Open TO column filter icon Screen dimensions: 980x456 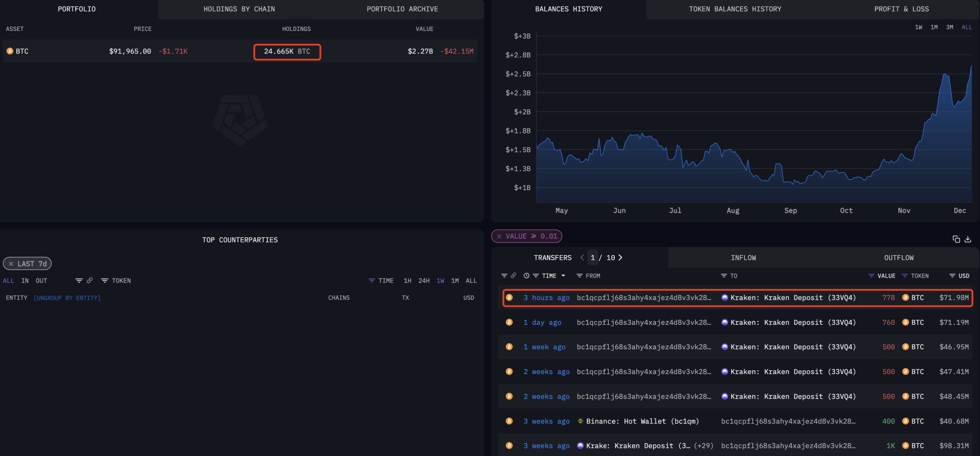click(724, 275)
